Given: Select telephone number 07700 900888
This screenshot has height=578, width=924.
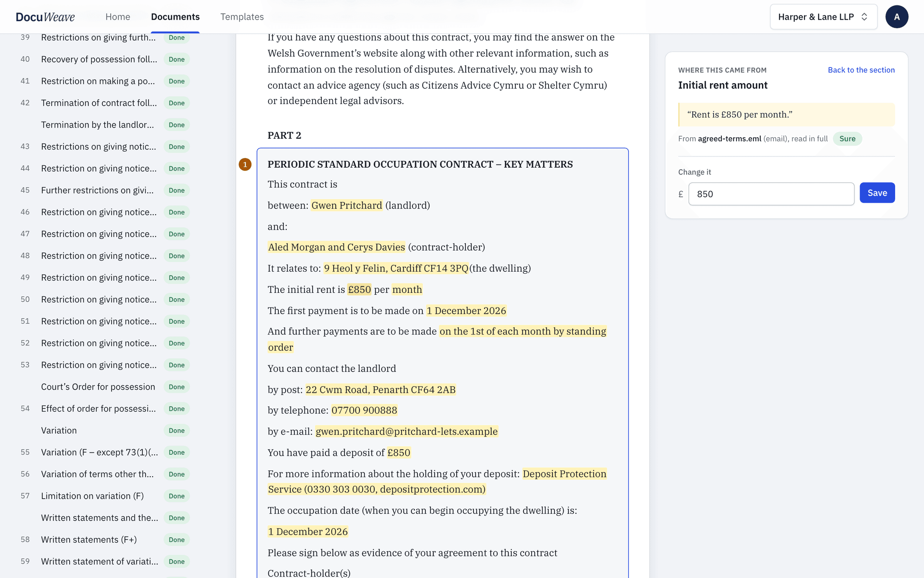Looking at the screenshot, I should click(364, 410).
